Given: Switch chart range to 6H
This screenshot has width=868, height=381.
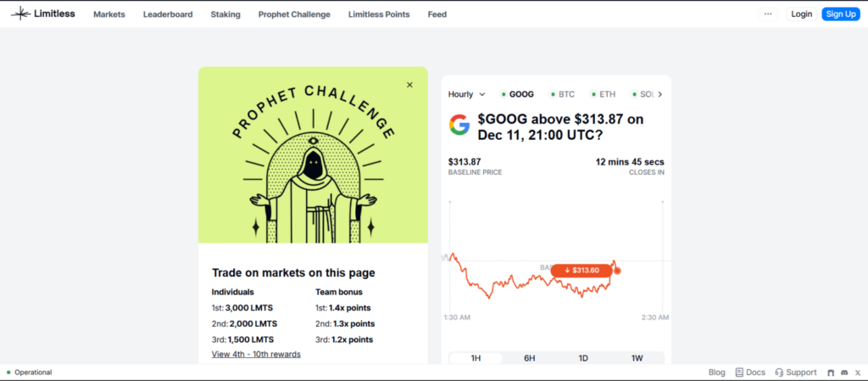Looking at the screenshot, I should [x=529, y=358].
